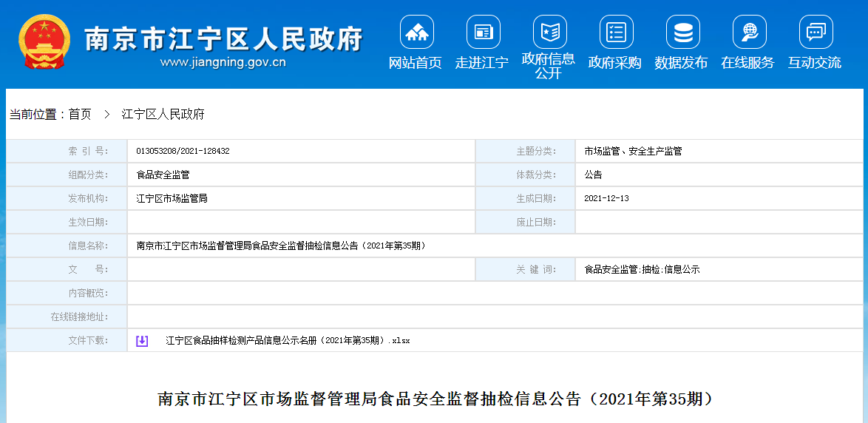Open the 网站首页 menu item
The width and height of the screenshot is (868, 423).
416,63
